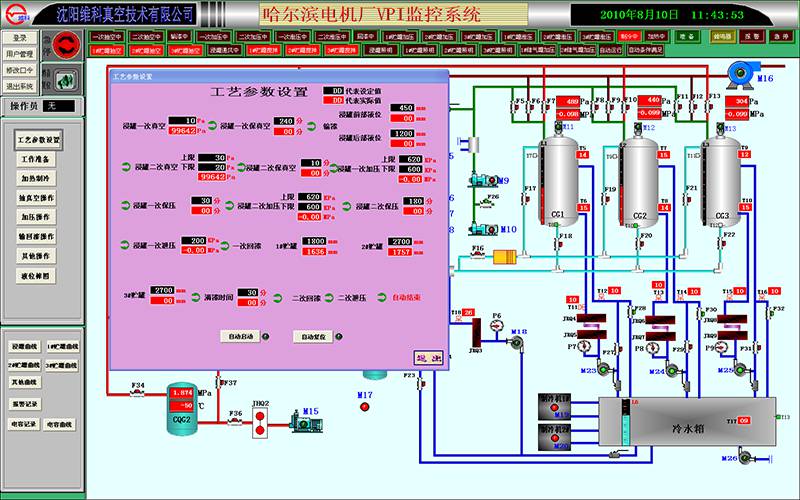Click the JHQ2 heat exchanger icon
The image size is (800, 500).
(260, 422)
